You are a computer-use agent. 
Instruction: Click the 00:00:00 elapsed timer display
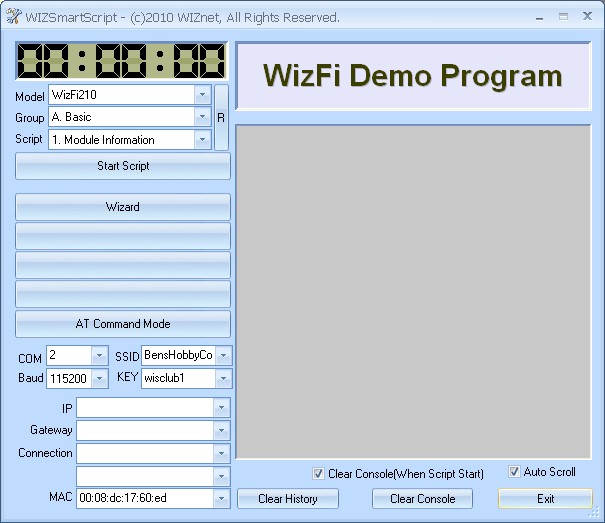122,61
